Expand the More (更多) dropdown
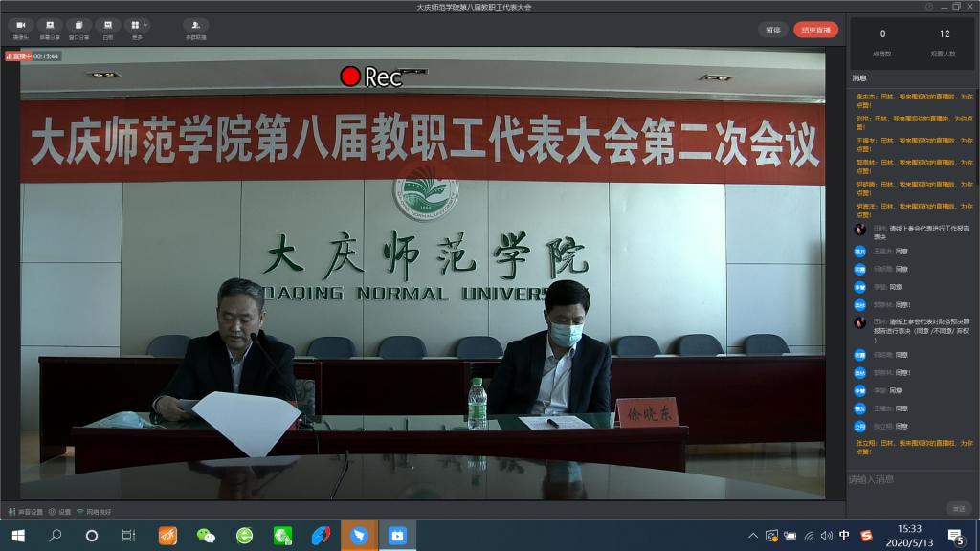 pos(137,28)
